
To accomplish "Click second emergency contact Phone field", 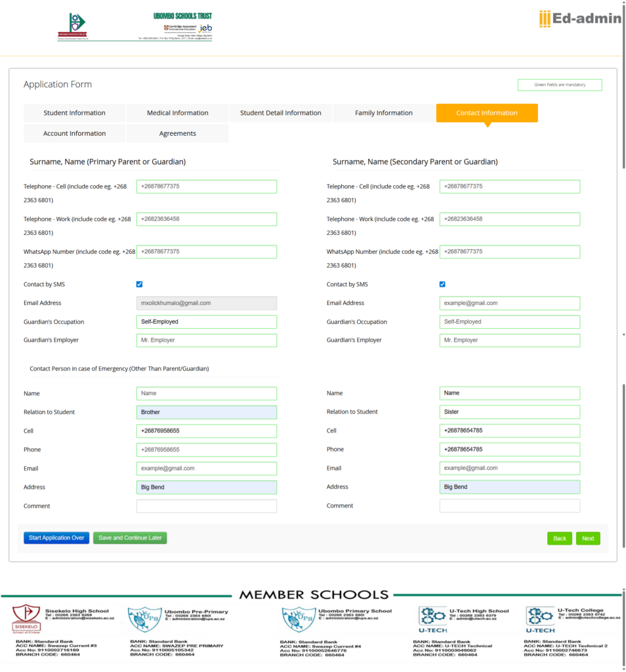I will [509, 450].
